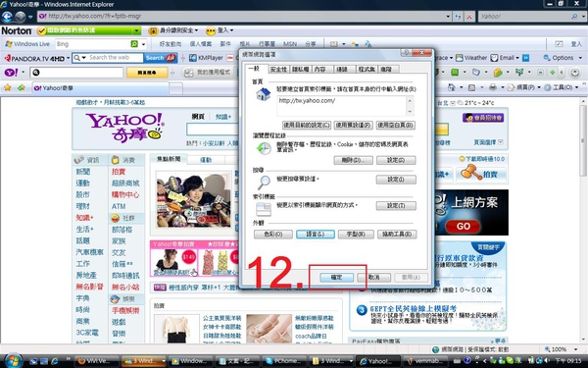
Task: Click the Yahoo!奇摩 logo on page
Action: 125,127
